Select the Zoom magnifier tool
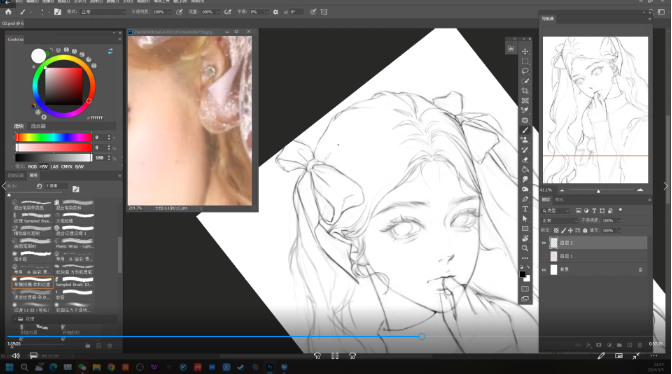This screenshot has height=374, width=672. [x=525, y=248]
